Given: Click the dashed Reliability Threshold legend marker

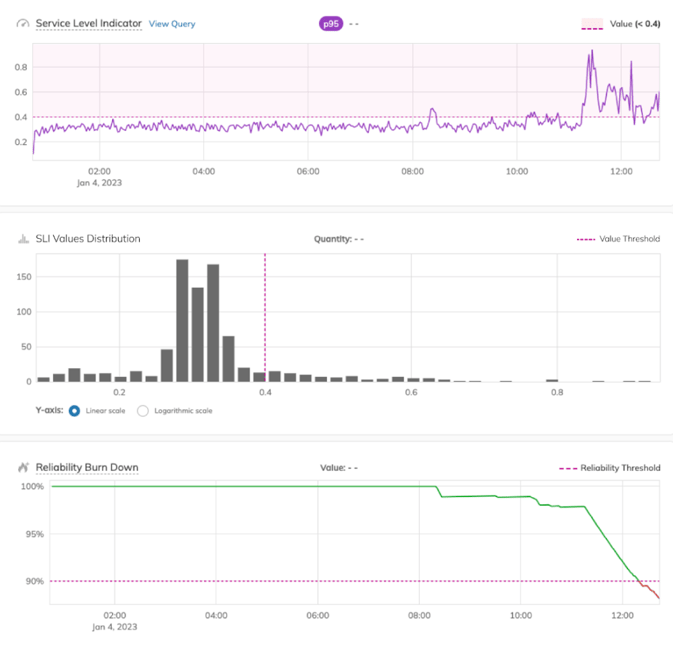Looking at the screenshot, I should 568,467.
